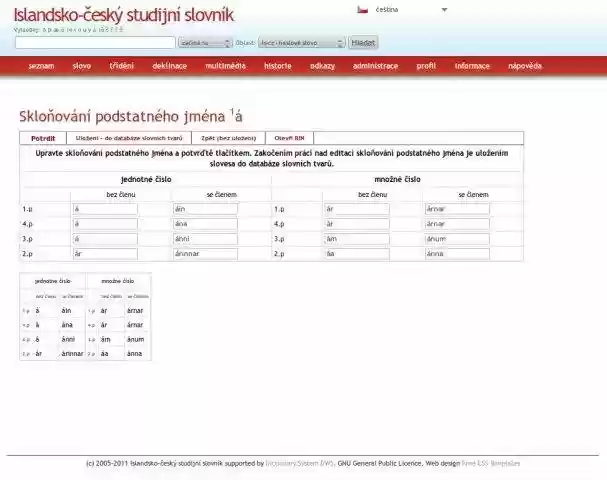Screen dimensions: 607x480
Task: Open the třídění menu
Action: [x=122, y=66]
